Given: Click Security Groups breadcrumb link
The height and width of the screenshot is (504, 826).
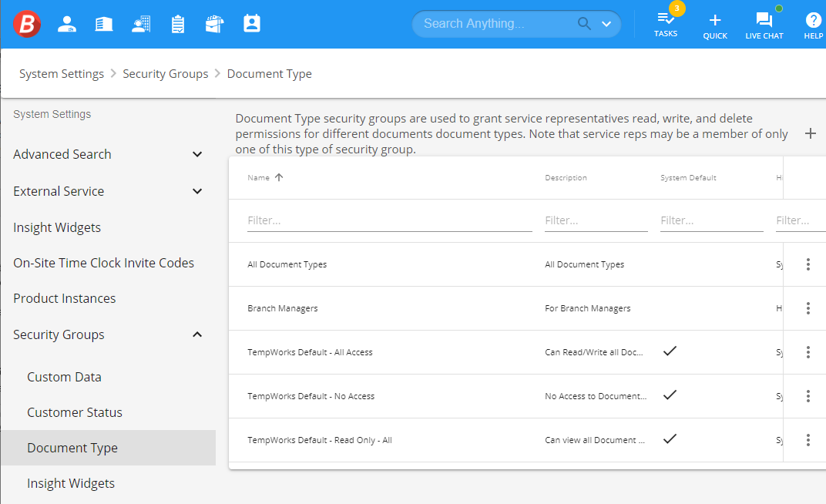Looking at the screenshot, I should [165, 74].
